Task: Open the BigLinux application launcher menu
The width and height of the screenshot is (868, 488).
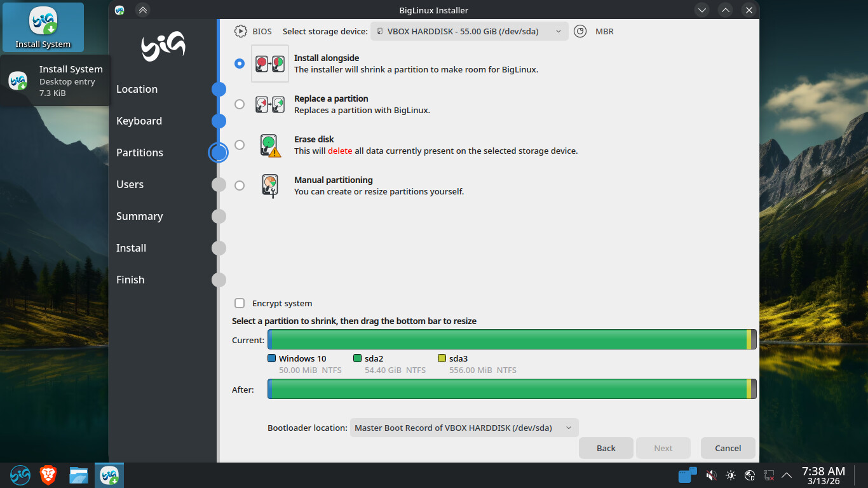Action: 20,475
